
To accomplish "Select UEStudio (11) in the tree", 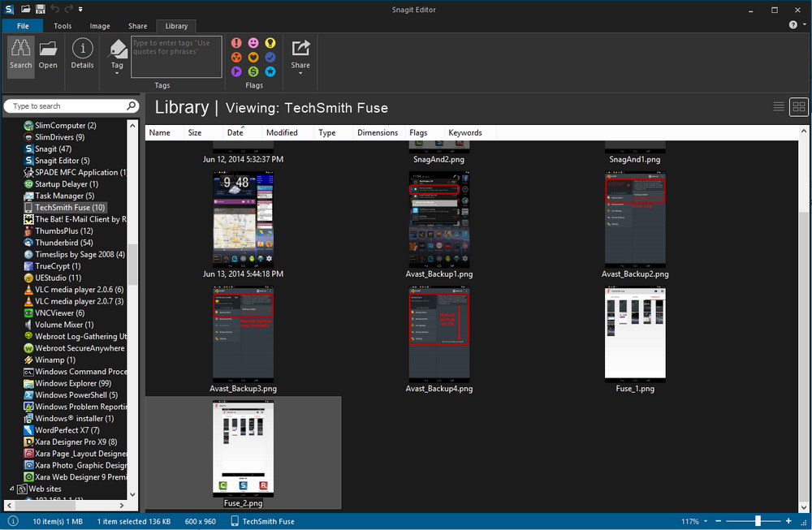I will [x=53, y=278].
